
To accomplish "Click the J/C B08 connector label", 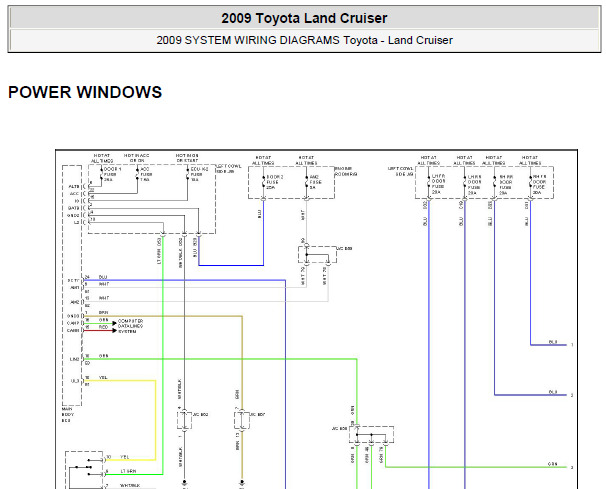I will coord(340,428).
